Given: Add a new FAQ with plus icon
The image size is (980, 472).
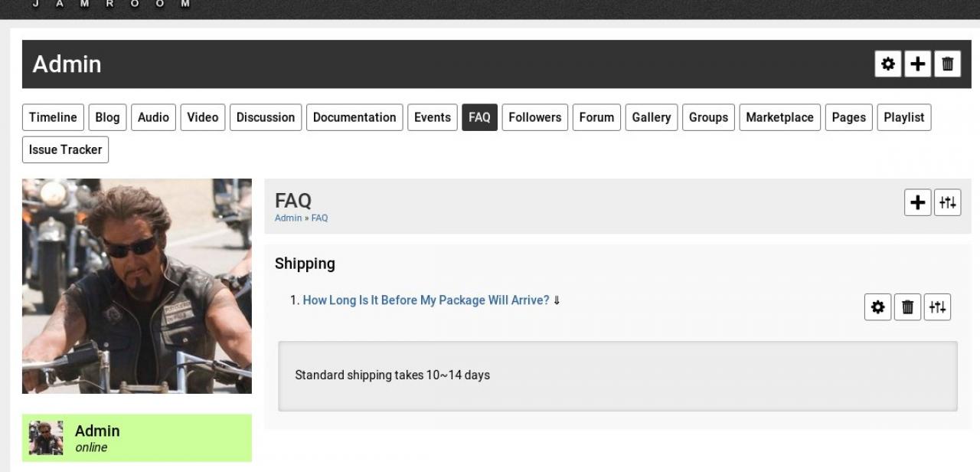Looking at the screenshot, I should click(x=917, y=203).
